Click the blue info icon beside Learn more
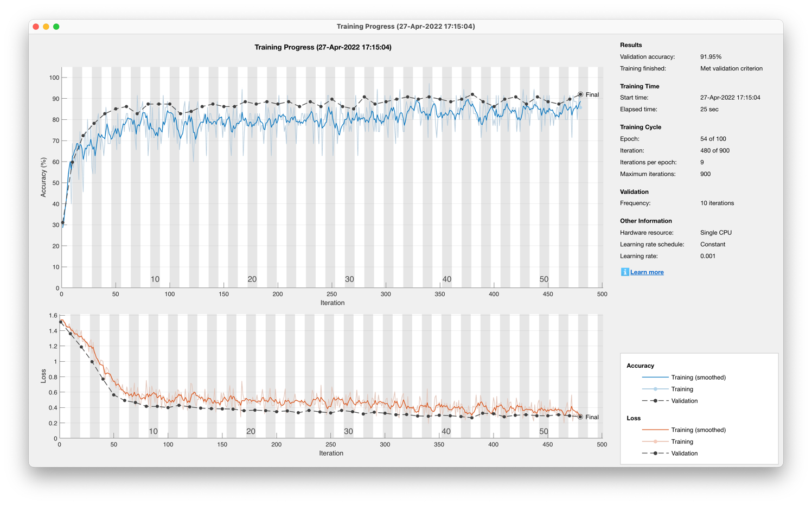The width and height of the screenshot is (812, 505). tap(624, 272)
